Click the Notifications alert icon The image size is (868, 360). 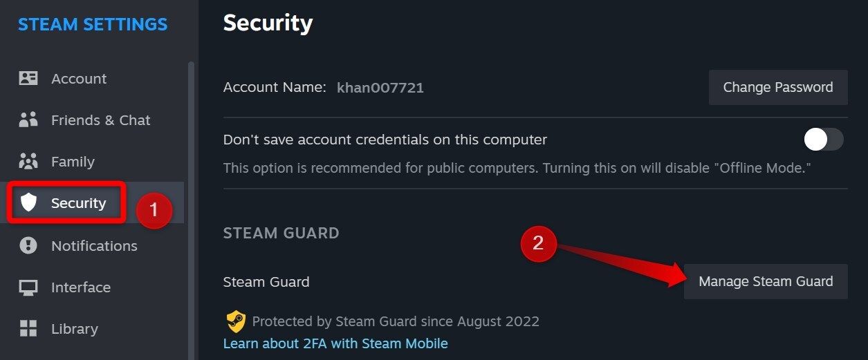pyautogui.click(x=28, y=245)
